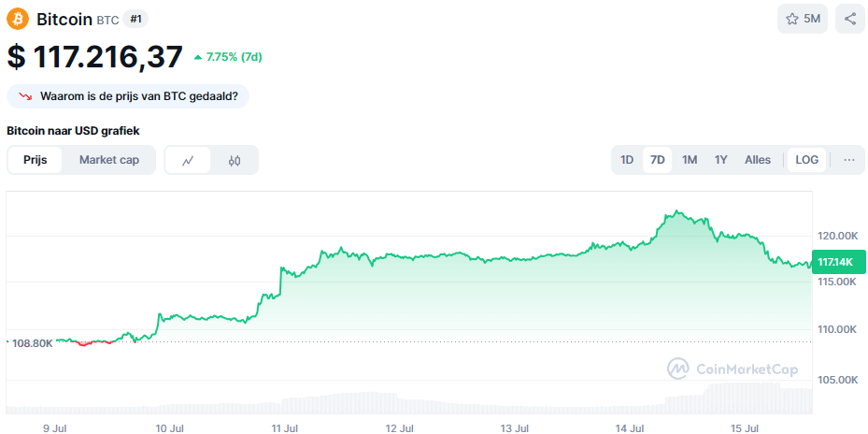The image size is (868, 434).
Task: Click the 'Bitcoin naar USD grafiek' heading
Action: pyautogui.click(x=73, y=131)
